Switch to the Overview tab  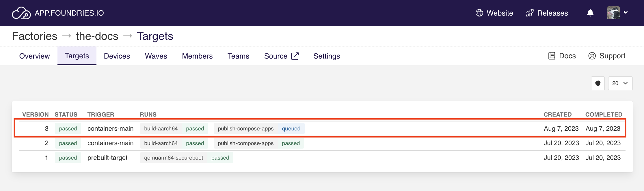click(x=34, y=56)
